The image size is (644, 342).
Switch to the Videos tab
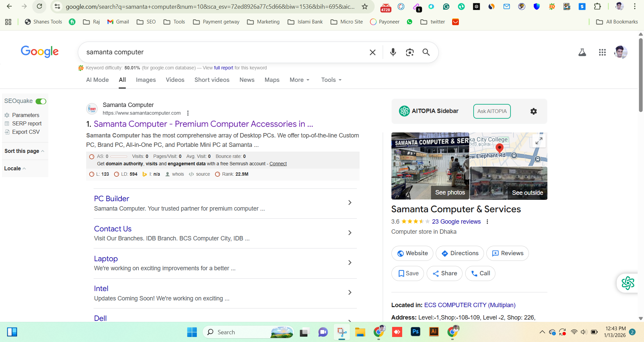click(x=175, y=80)
